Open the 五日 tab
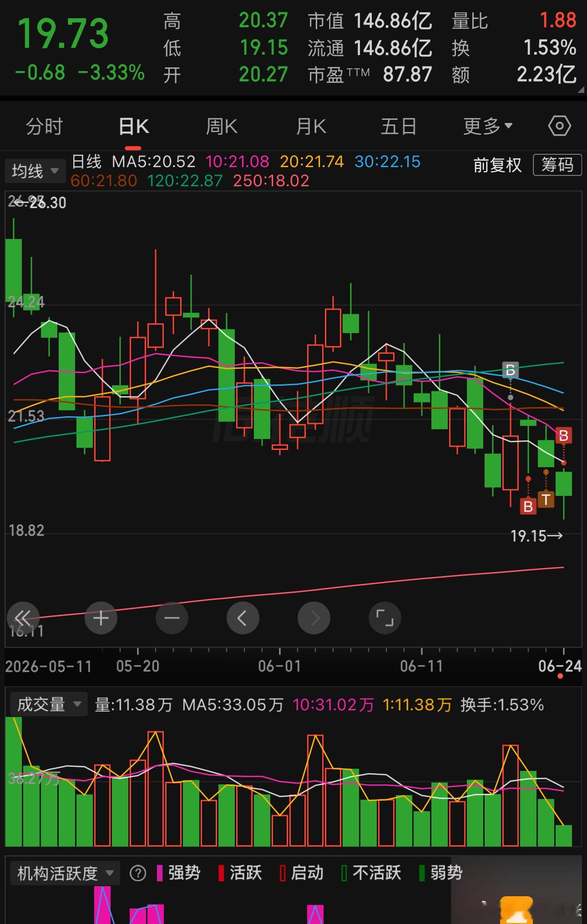This screenshot has height=924, width=587. pos(399,126)
